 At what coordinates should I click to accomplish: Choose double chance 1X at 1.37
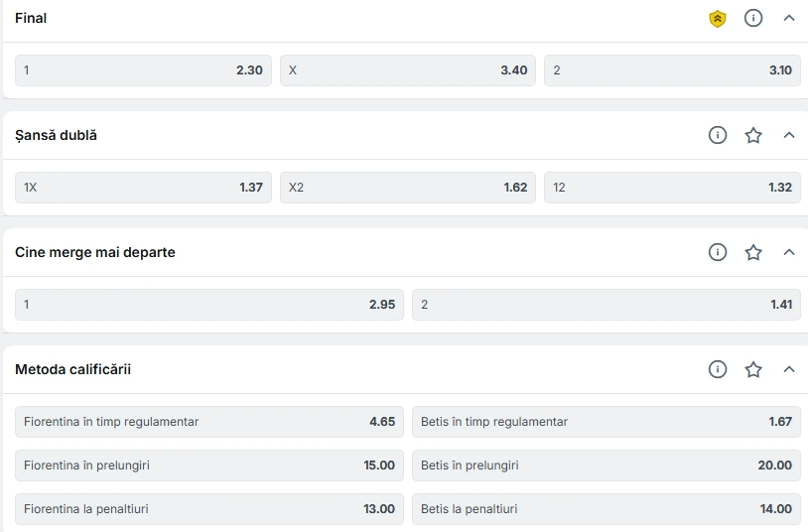point(143,188)
